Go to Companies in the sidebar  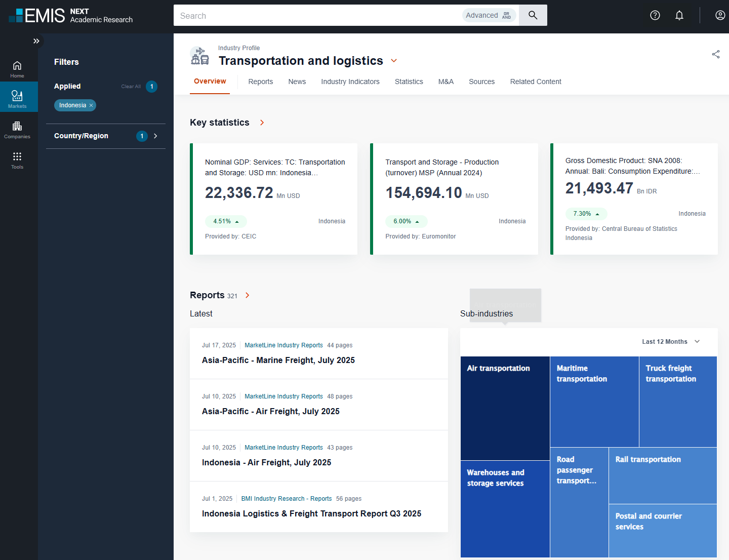point(17,129)
